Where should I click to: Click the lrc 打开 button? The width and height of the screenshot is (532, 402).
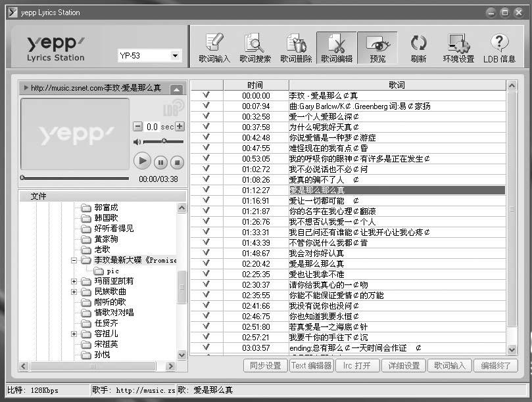point(357,366)
